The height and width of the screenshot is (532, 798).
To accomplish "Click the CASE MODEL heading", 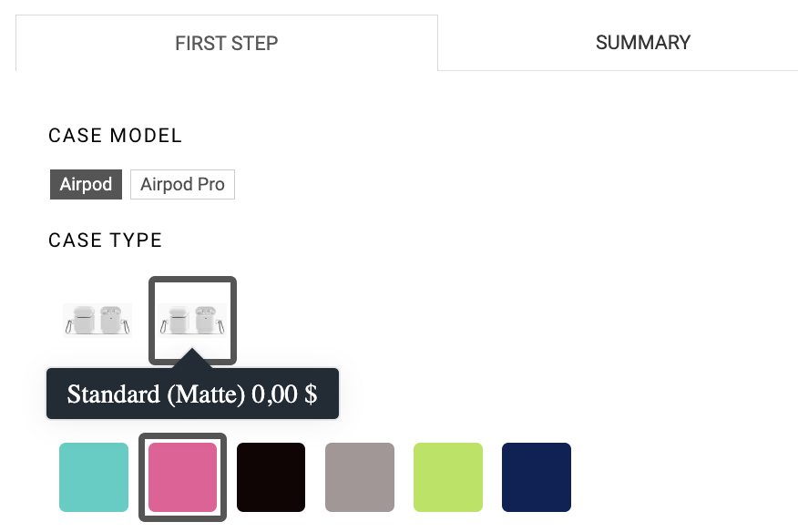I will click(115, 136).
